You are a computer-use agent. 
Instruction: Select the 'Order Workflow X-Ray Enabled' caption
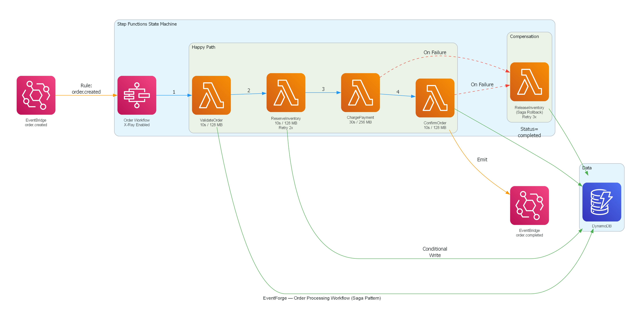137,123
